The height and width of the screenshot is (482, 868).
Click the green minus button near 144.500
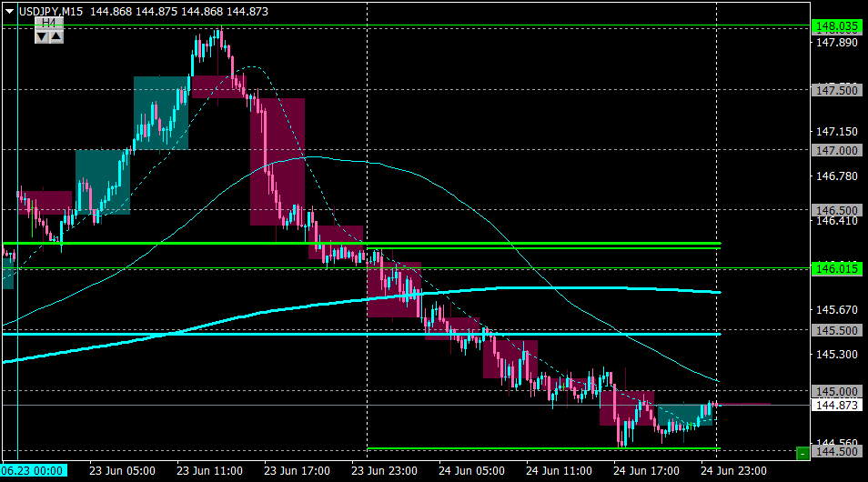coord(802,452)
